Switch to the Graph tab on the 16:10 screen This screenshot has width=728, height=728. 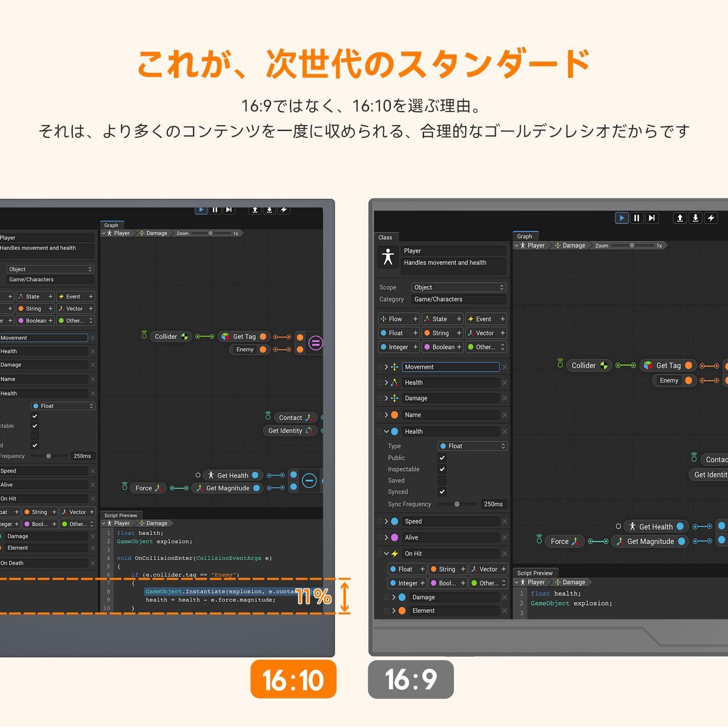tap(111, 225)
